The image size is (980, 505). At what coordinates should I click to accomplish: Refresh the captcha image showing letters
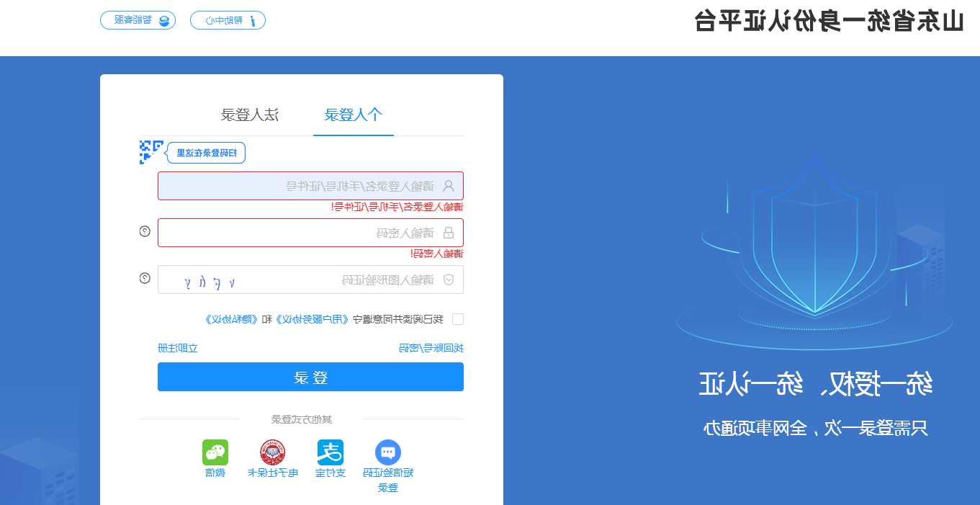pos(210,282)
